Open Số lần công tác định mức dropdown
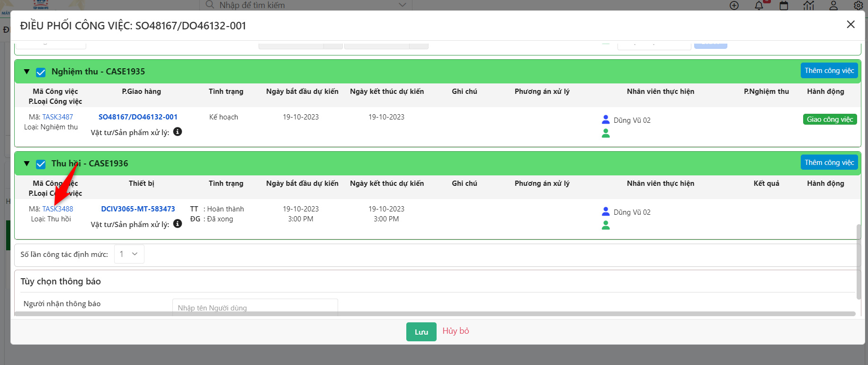 [x=129, y=254]
